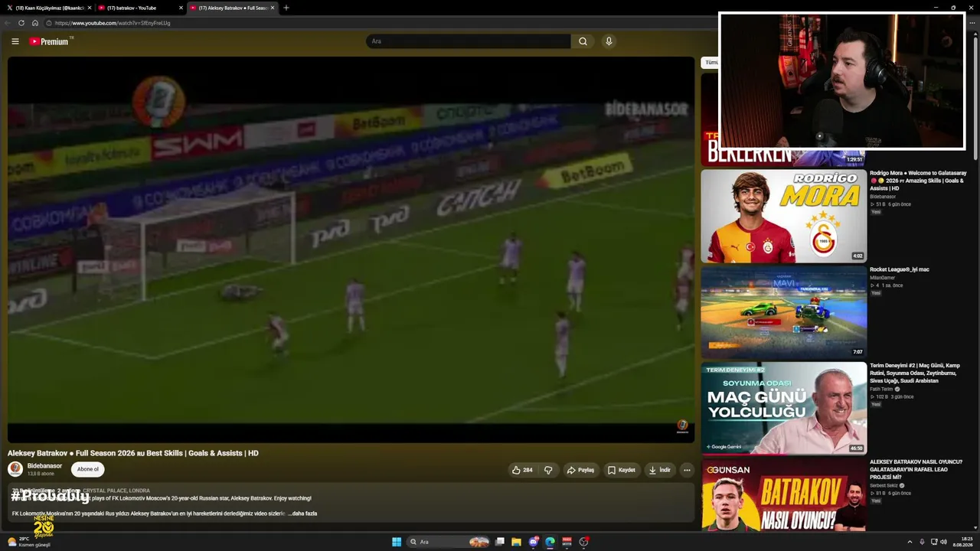Viewport: 980px width, 551px height.
Task: Open the Batrakov Nasıl Oyuncu thumbnail
Action: coord(783,494)
